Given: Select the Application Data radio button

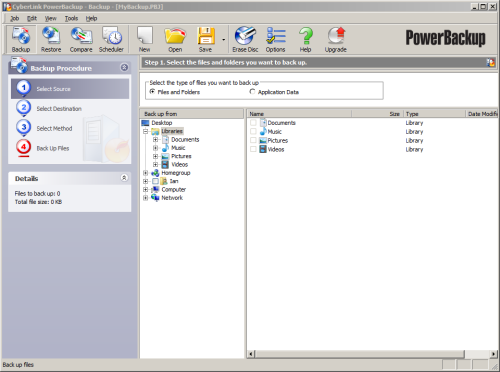Looking at the screenshot, I should (252, 92).
